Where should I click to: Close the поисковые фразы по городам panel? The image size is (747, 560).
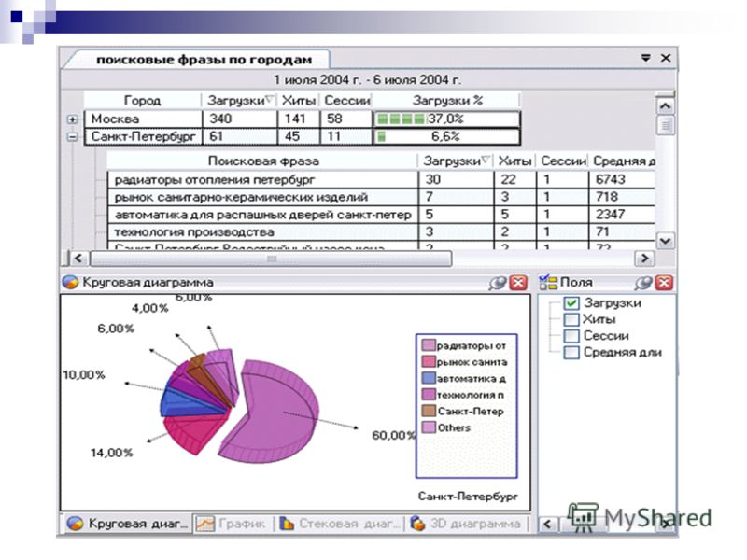[666, 58]
